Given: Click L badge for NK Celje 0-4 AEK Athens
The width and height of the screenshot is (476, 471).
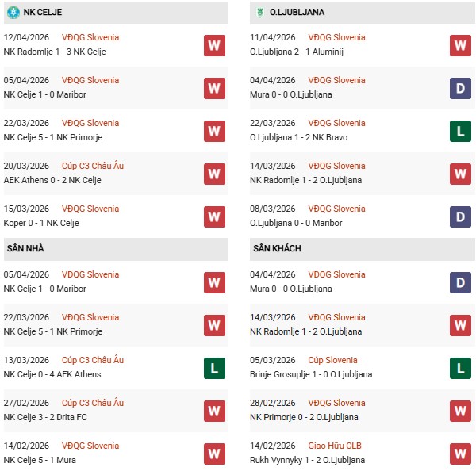Looking at the screenshot, I should pos(213,368).
